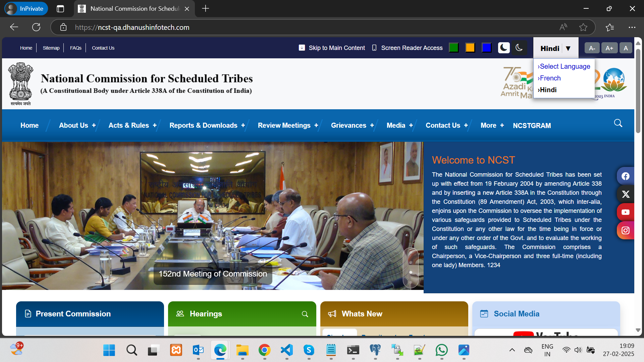
Task: Click the Azadi Ka Amrit Mahotsav logo
Action: click(517, 82)
